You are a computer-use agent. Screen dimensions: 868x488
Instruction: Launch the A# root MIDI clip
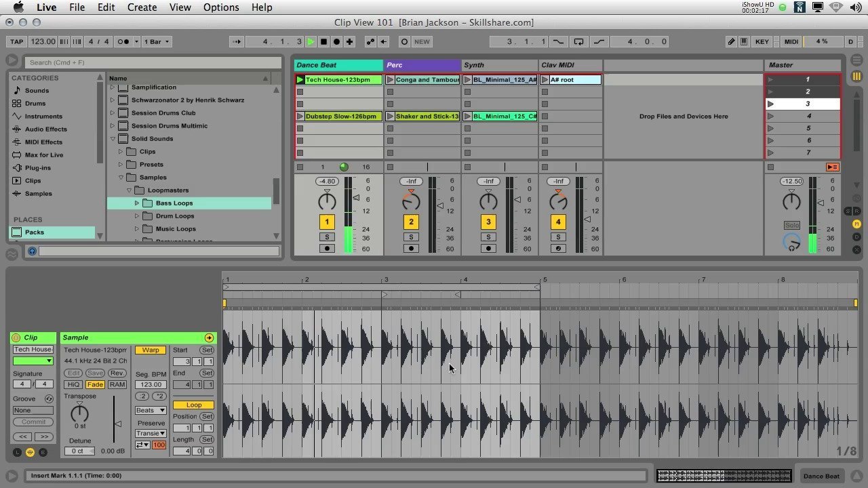click(x=545, y=80)
